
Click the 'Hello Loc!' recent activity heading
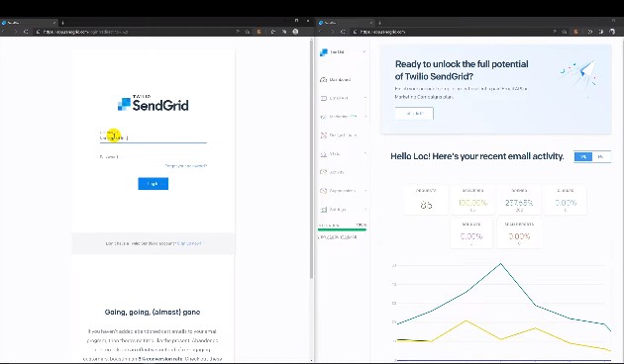[477, 156]
